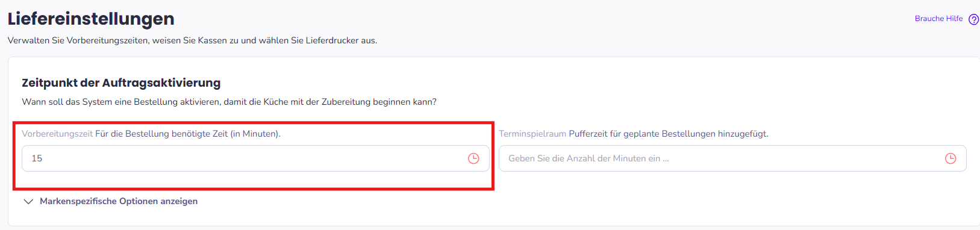Image resolution: width=980 pixels, height=230 pixels.
Task: Click the '(in Minuten)' part of the hint
Action: point(255,134)
